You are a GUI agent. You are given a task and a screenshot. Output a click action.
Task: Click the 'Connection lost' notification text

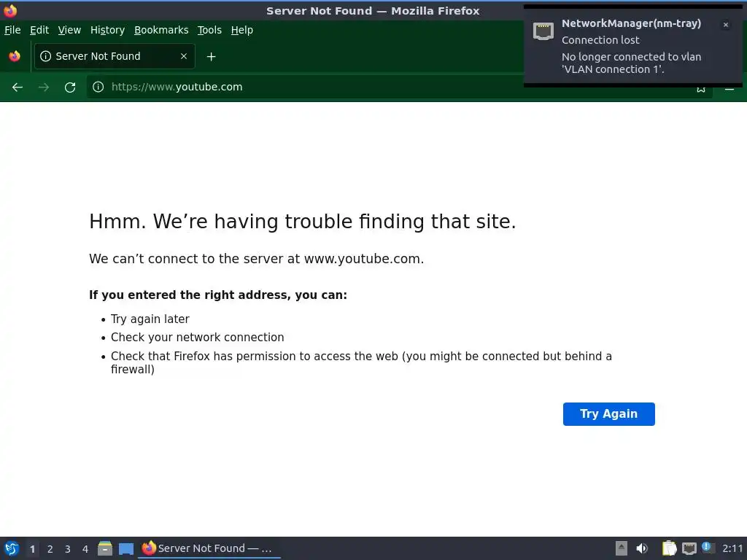[600, 40]
